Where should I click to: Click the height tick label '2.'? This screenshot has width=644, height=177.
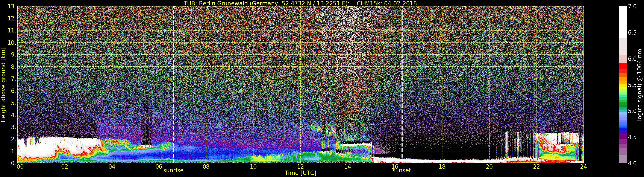point(13,139)
